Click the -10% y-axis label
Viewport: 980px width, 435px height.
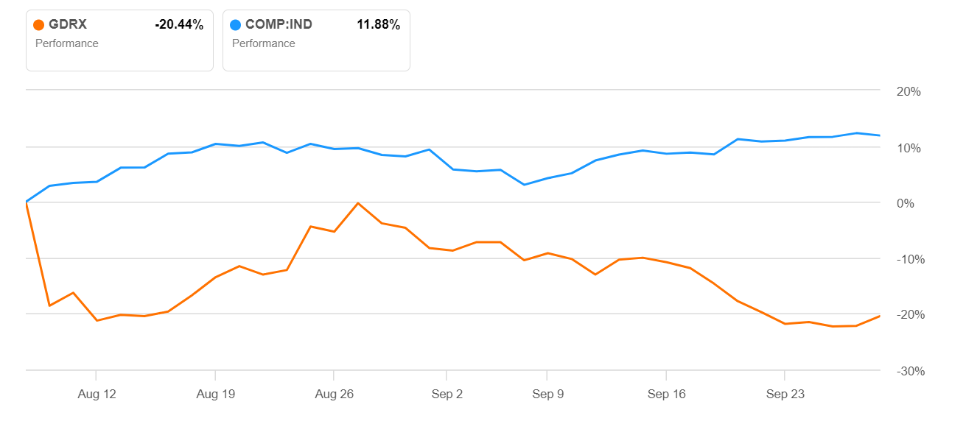pos(909,260)
